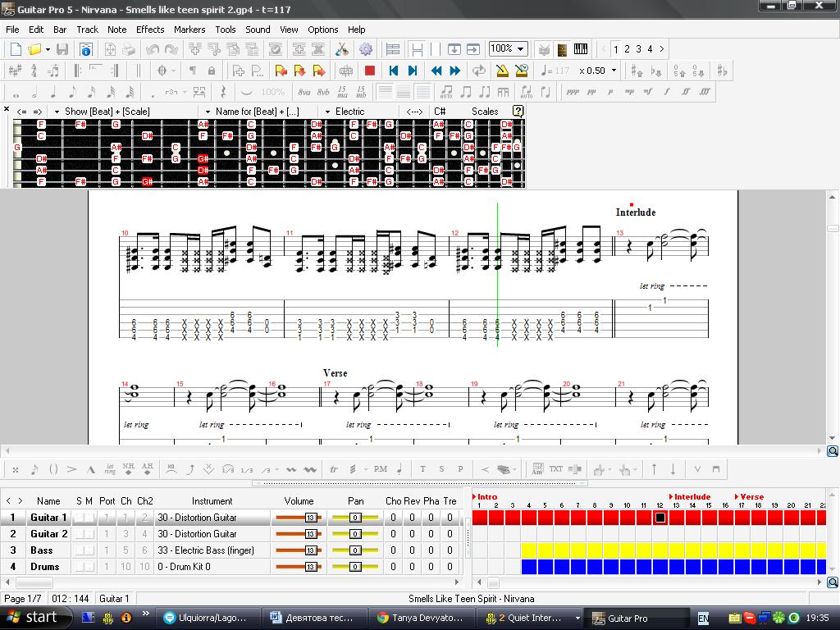Open the Name for [Beat] dropdown
The width and height of the screenshot is (840, 630).
point(208,112)
